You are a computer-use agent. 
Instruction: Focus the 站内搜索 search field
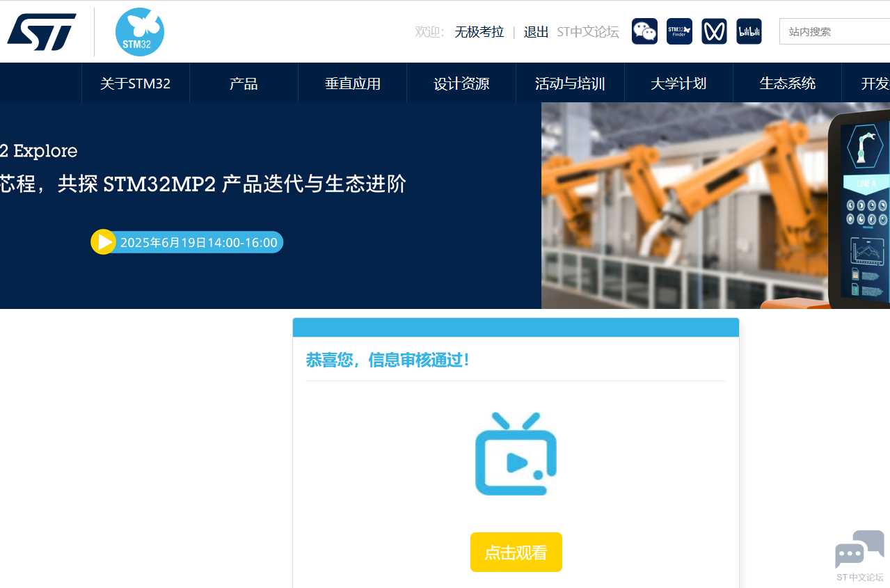coord(834,31)
